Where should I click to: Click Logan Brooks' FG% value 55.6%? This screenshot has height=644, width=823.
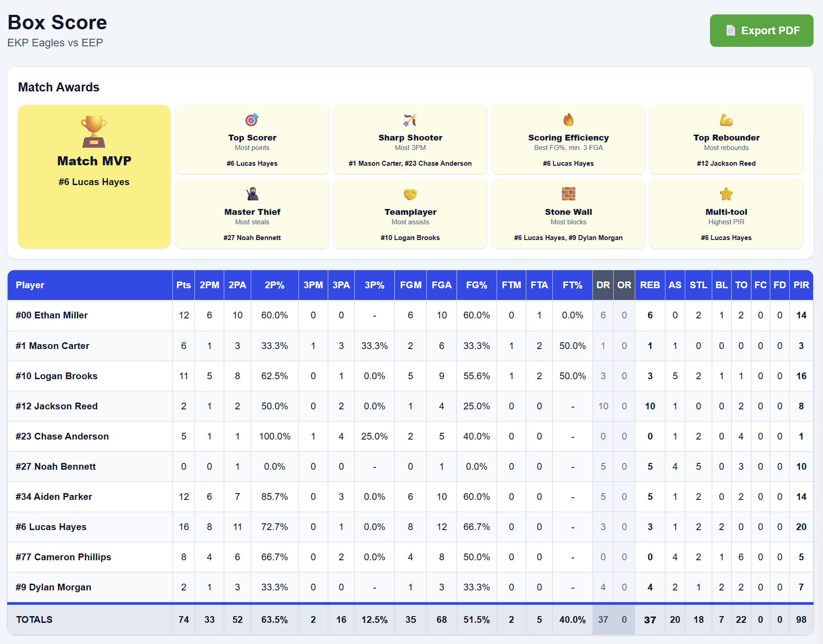(x=476, y=376)
